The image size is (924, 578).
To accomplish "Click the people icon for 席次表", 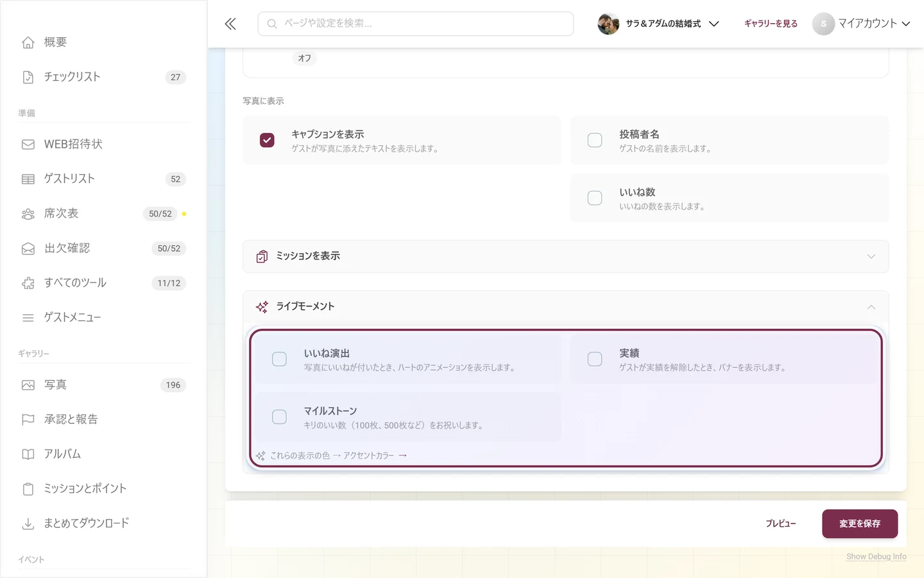I will 28,214.
